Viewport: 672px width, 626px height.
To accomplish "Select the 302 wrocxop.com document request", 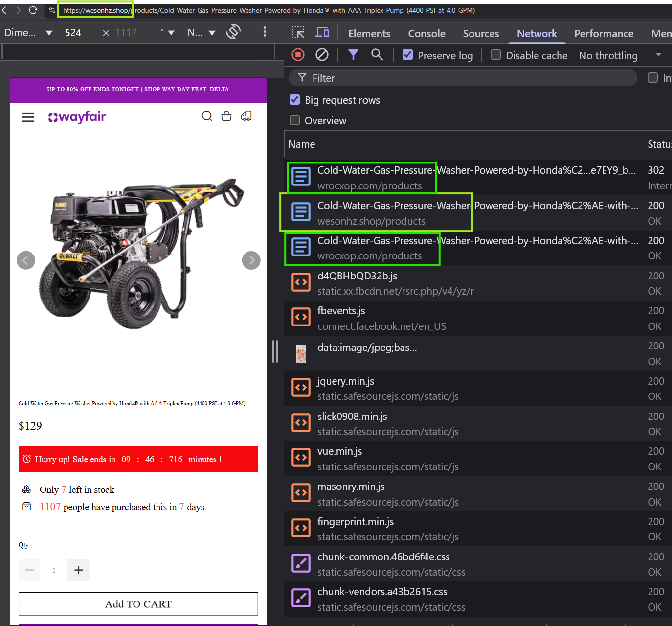I will point(464,178).
